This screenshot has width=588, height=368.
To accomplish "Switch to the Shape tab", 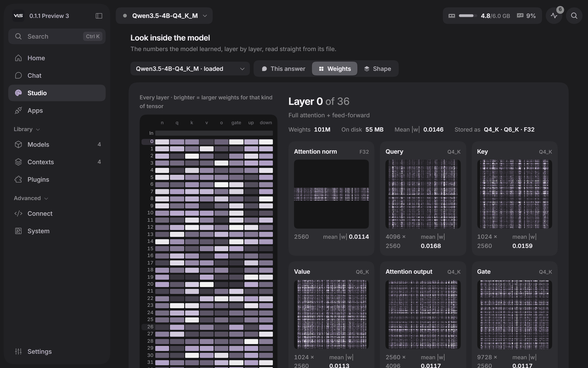I will click(377, 69).
